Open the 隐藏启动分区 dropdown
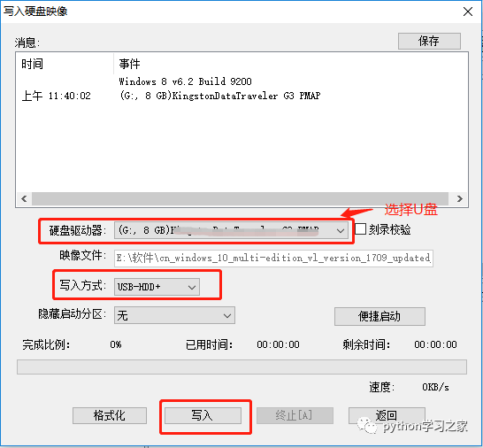This screenshot has height=448, width=483. coord(174,315)
